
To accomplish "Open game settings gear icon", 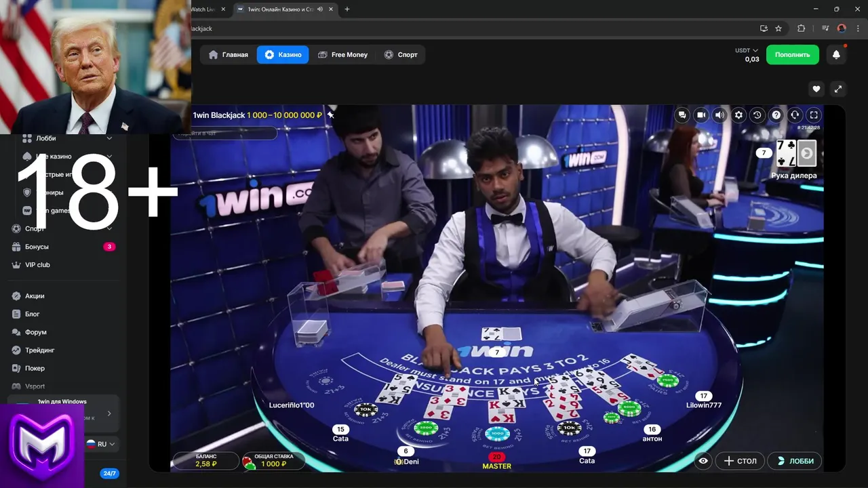I will click(739, 115).
